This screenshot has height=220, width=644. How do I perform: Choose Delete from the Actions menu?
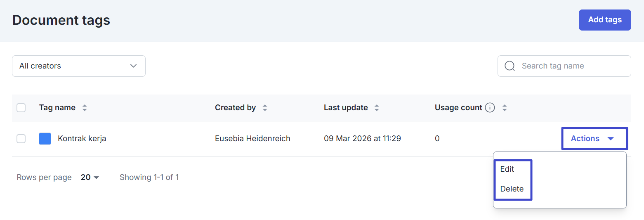pos(512,189)
